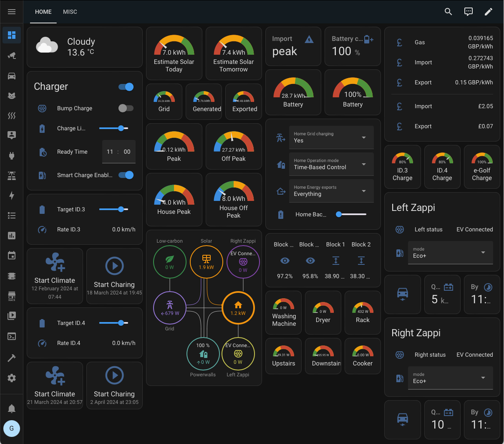Open settings gear in sidebar
Screen dimensions: 504x444
click(x=12, y=378)
